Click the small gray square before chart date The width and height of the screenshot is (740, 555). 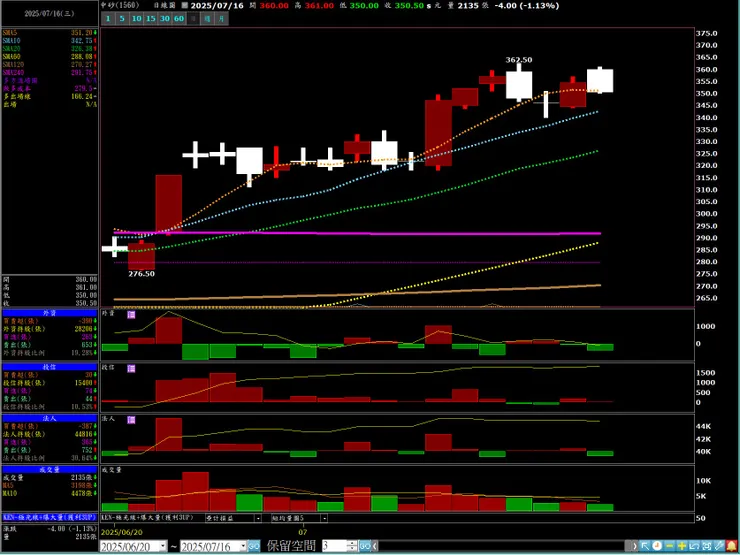[185, 6]
